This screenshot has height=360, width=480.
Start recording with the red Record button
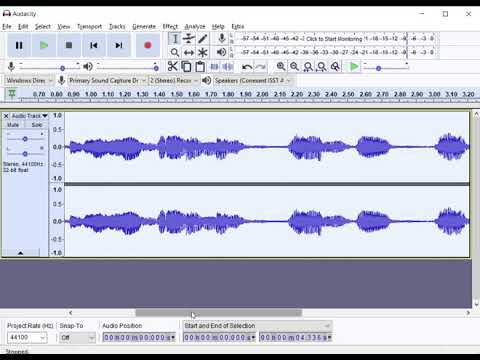(x=148, y=45)
